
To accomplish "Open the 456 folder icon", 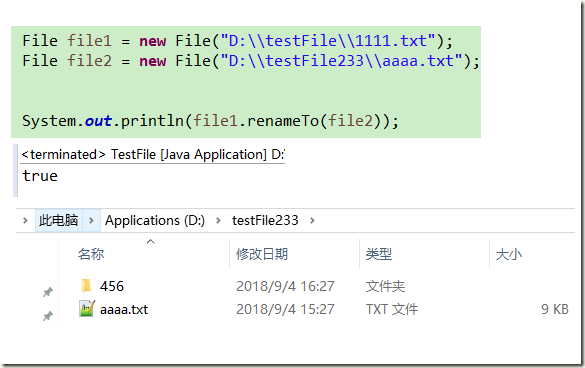I will click(86, 286).
